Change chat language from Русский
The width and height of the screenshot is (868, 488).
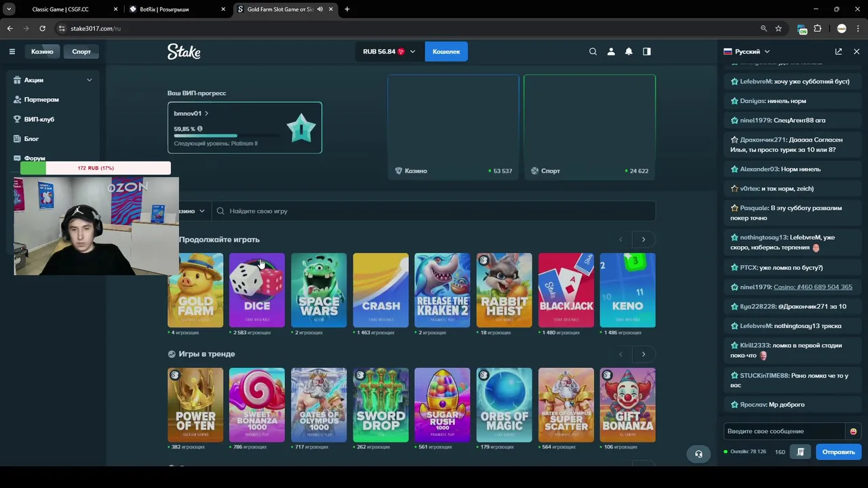pos(747,52)
